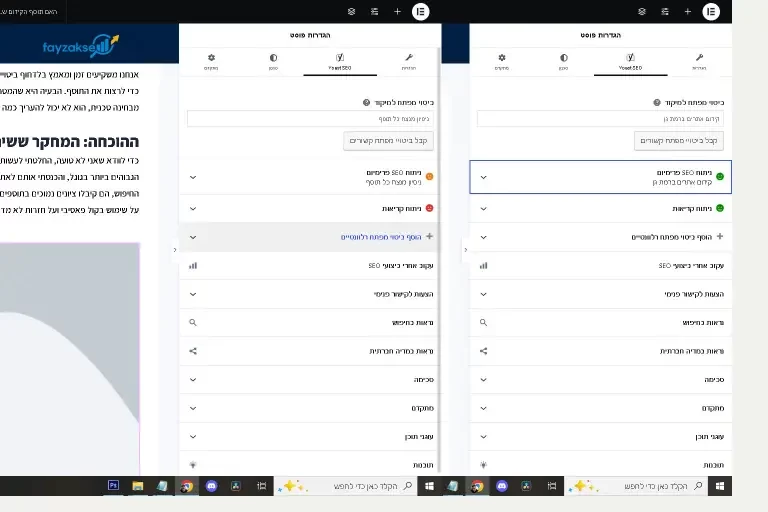Open the layers structure icon in right top bar
The width and height of the screenshot is (768, 512).
pyautogui.click(x=641, y=11)
